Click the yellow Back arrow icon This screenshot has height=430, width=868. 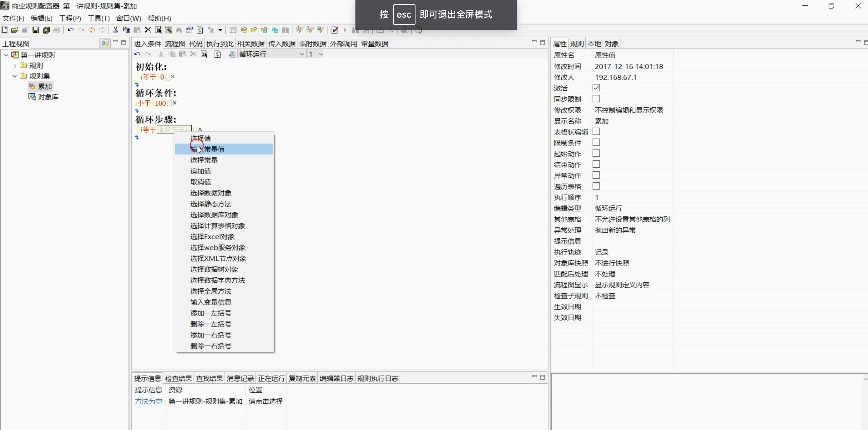tap(92, 30)
